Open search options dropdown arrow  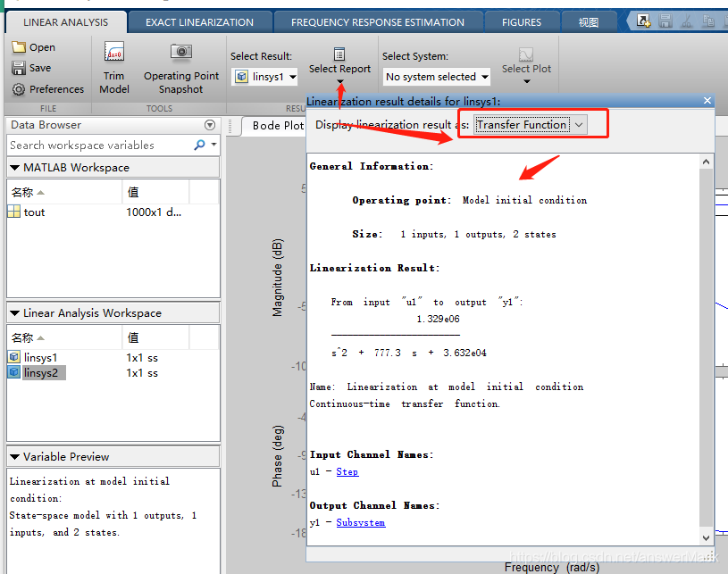click(213, 145)
